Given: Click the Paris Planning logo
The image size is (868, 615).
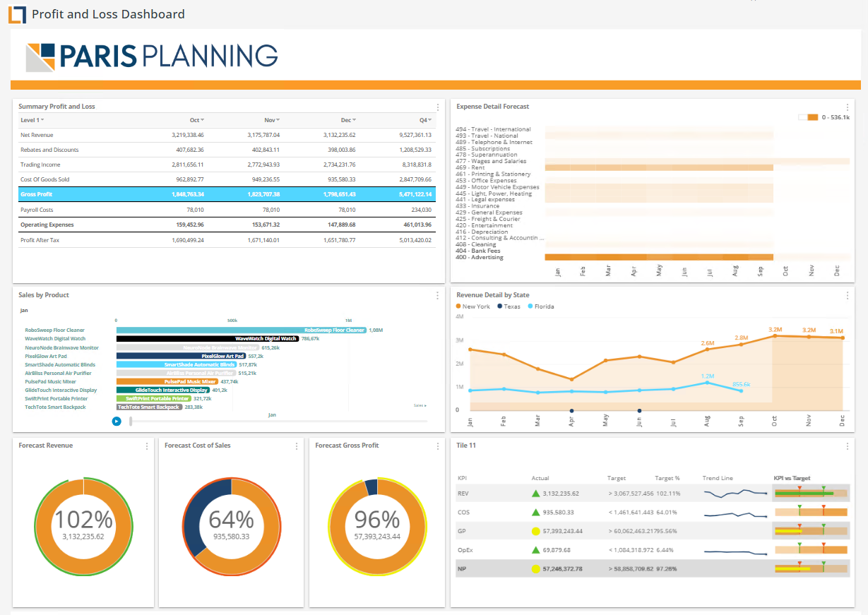Looking at the screenshot, I should point(152,57).
